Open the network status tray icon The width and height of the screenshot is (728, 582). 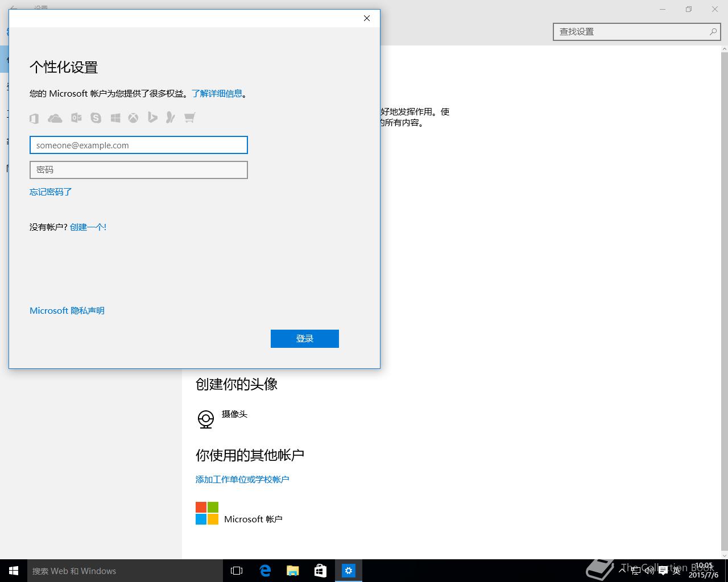[x=636, y=571]
